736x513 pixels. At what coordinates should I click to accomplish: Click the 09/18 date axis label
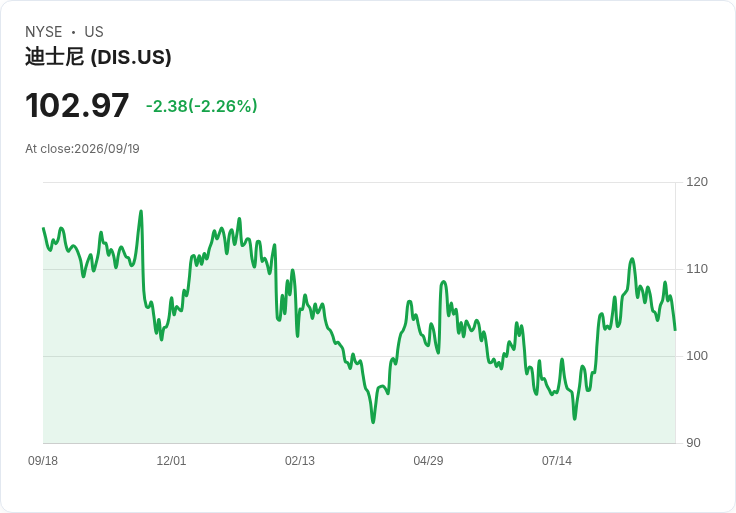(x=43, y=461)
